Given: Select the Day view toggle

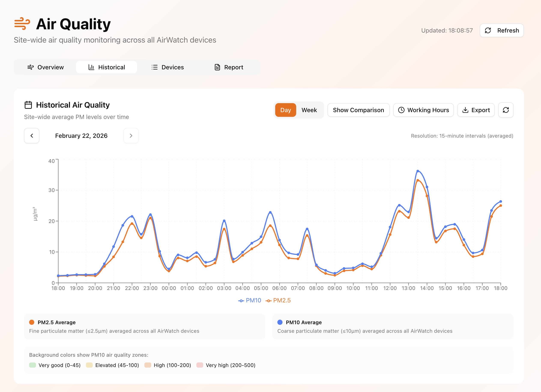Looking at the screenshot, I should coord(285,110).
